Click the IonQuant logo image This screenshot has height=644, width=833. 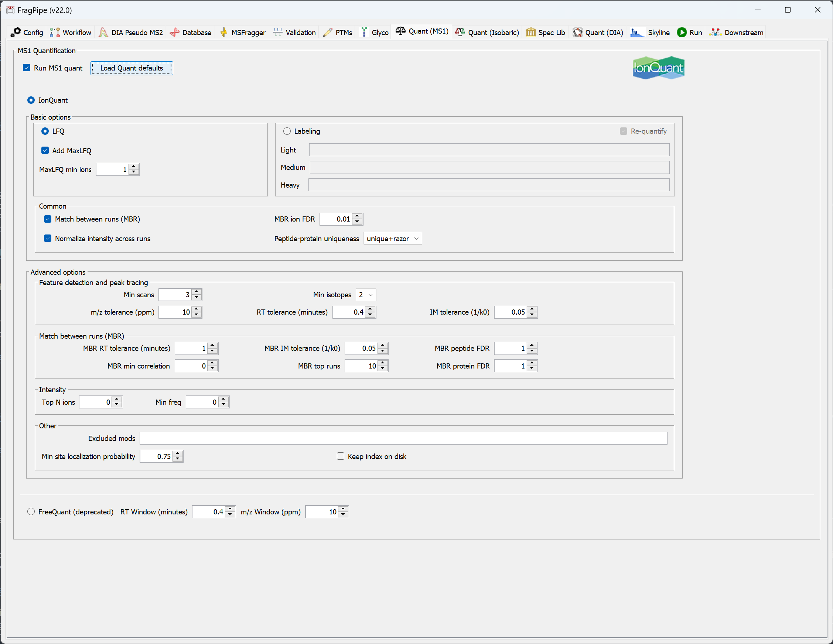click(x=658, y=68)
